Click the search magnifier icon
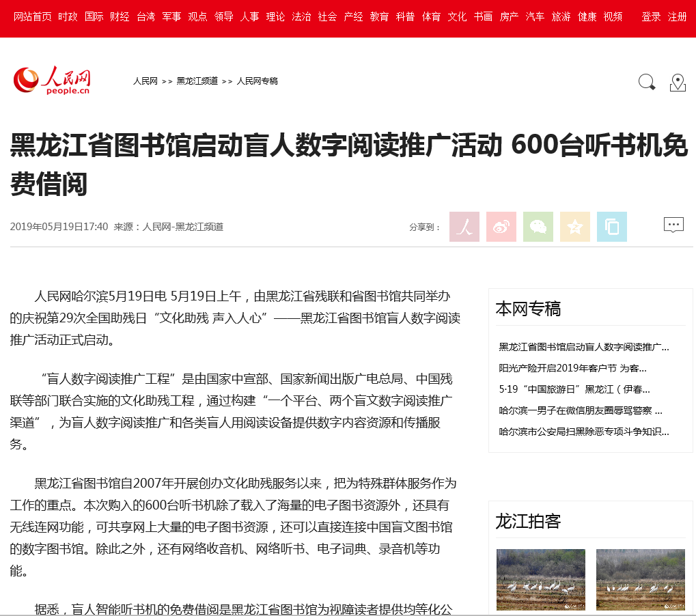 [x=646, y=83]
